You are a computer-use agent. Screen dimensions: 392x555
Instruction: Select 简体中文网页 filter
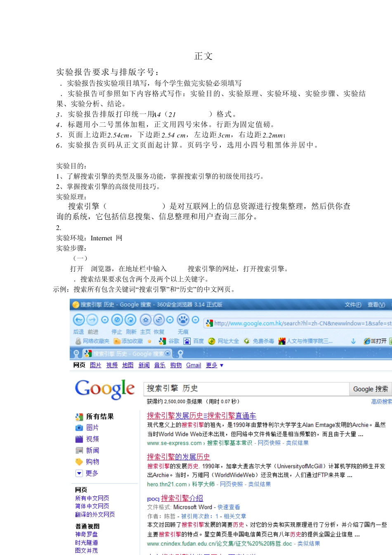pos(92,506)
